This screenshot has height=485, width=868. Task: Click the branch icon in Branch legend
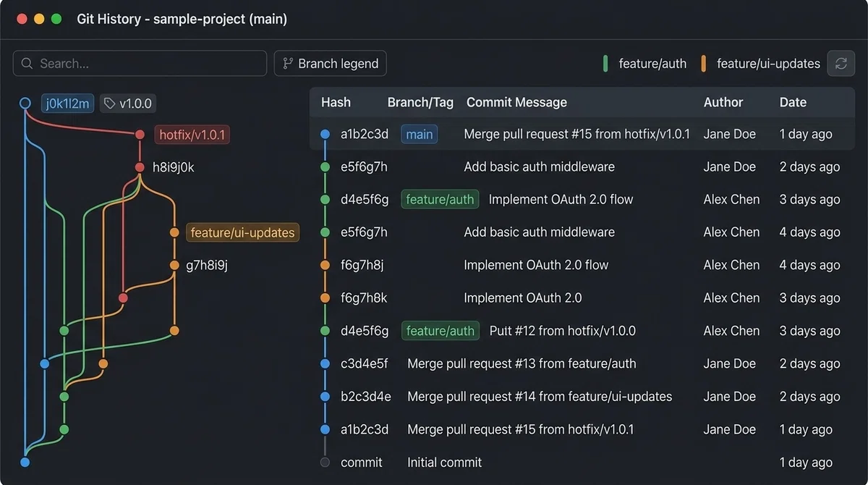[x=288, y=64]
